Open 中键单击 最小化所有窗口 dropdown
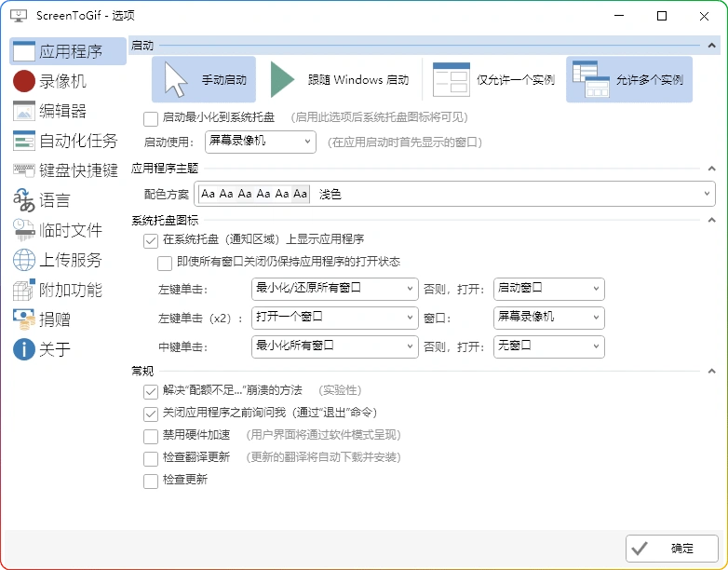 pyautogui.click(x=335, y=346)
